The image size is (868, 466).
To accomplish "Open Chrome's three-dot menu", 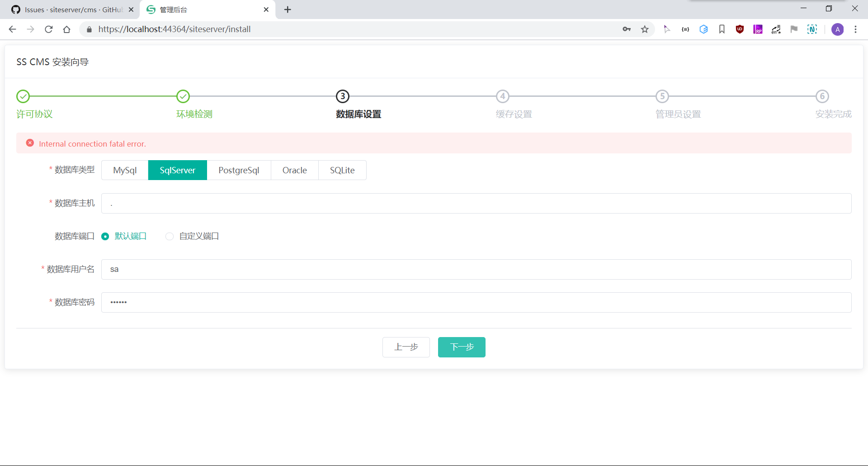I will click(855, 29).
